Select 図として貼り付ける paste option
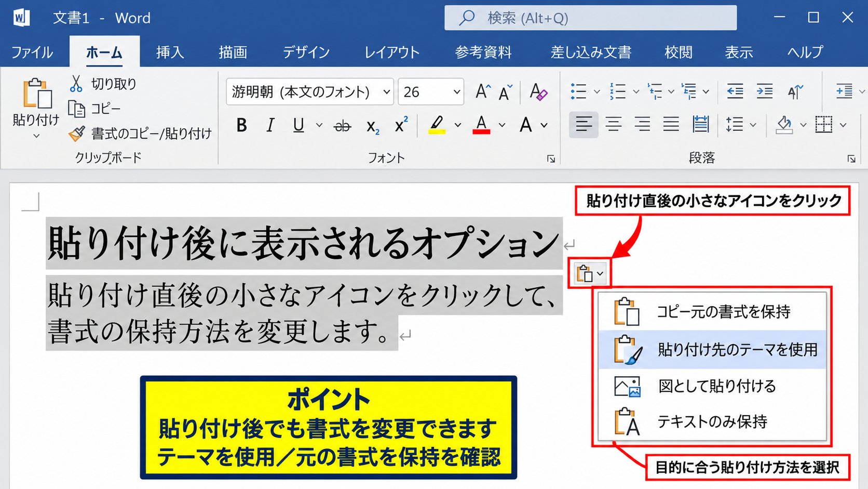Image resolution: width=868 pixels, height=489 pixels. click(712, 387)
